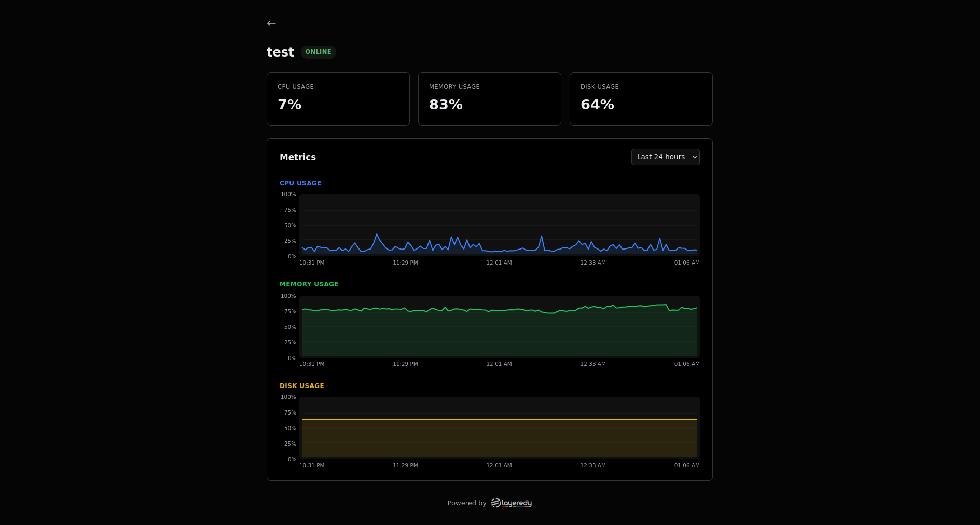Click the green MEMORY USAGE chart heading

309,284
